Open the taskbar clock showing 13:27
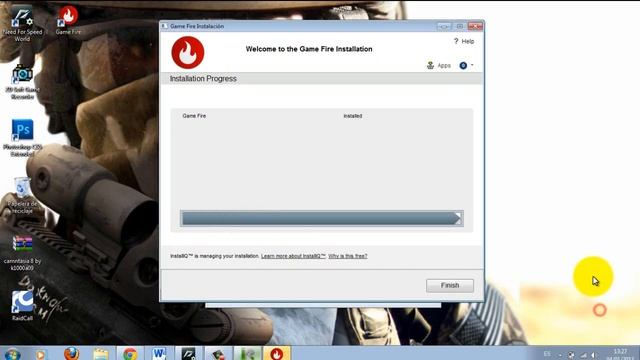 point(620,354)
